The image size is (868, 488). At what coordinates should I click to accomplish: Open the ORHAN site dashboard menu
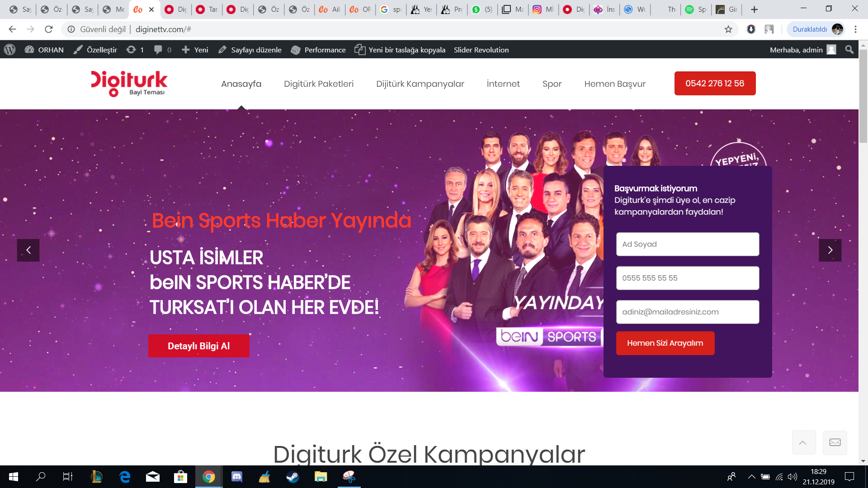(44, 50)
